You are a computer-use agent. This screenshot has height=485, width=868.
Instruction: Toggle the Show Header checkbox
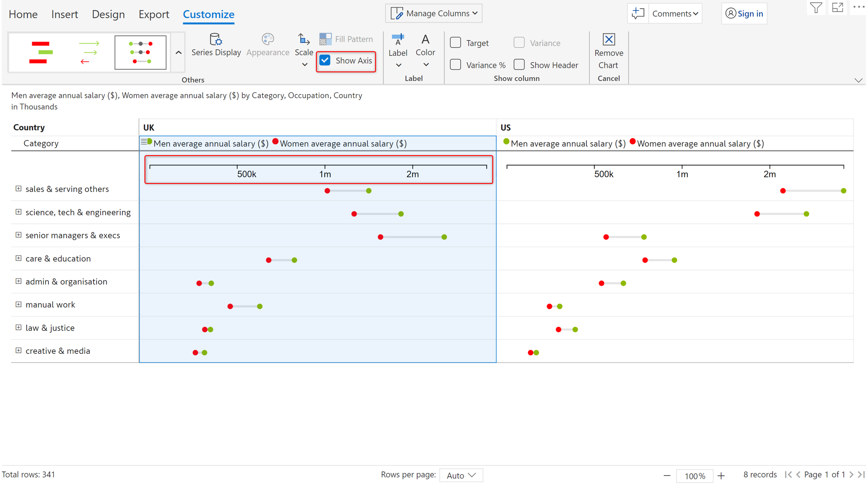(519, 65)
